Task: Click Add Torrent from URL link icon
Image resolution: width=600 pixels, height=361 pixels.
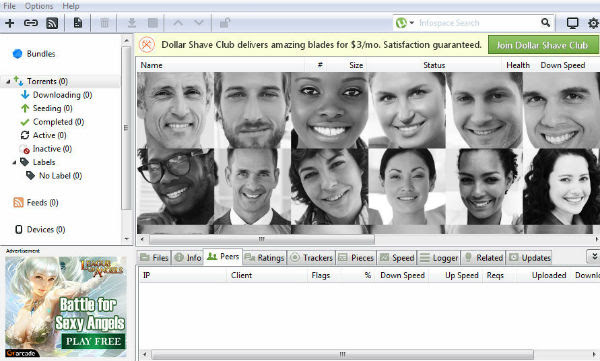Action: pos(31,23)
